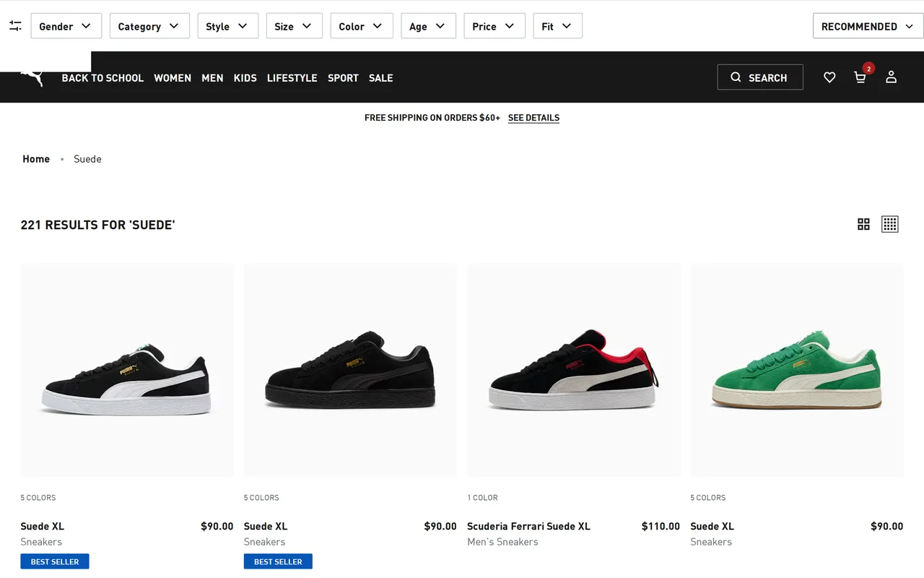Open the Men menu
This screenshot has height=578, width=924.
tap(212, 77)
